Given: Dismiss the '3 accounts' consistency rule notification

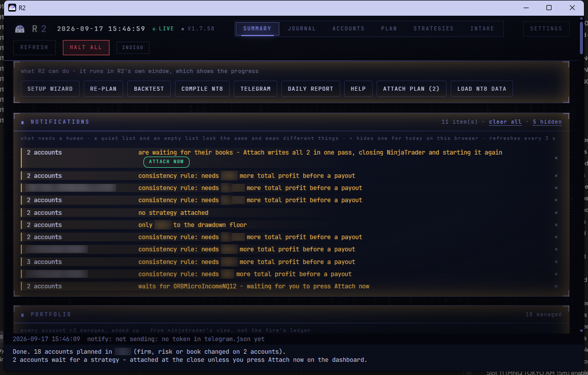Looking at the screenshot, I should (556, 262).
